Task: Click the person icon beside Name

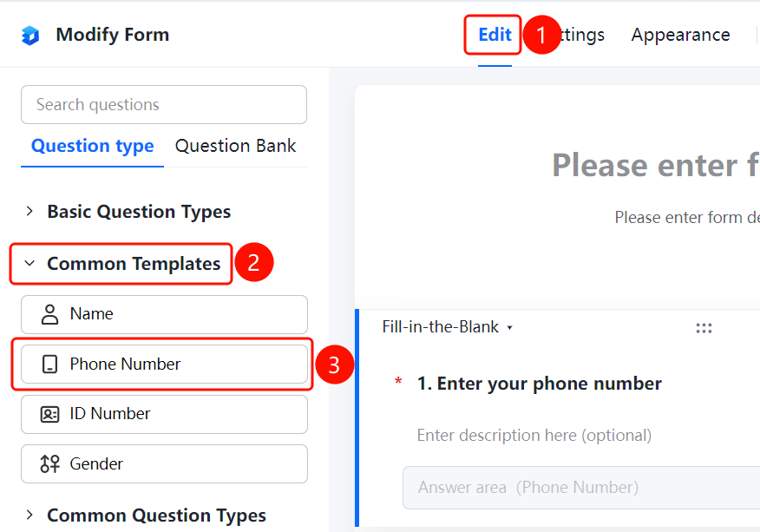Action: pos(49,314)
